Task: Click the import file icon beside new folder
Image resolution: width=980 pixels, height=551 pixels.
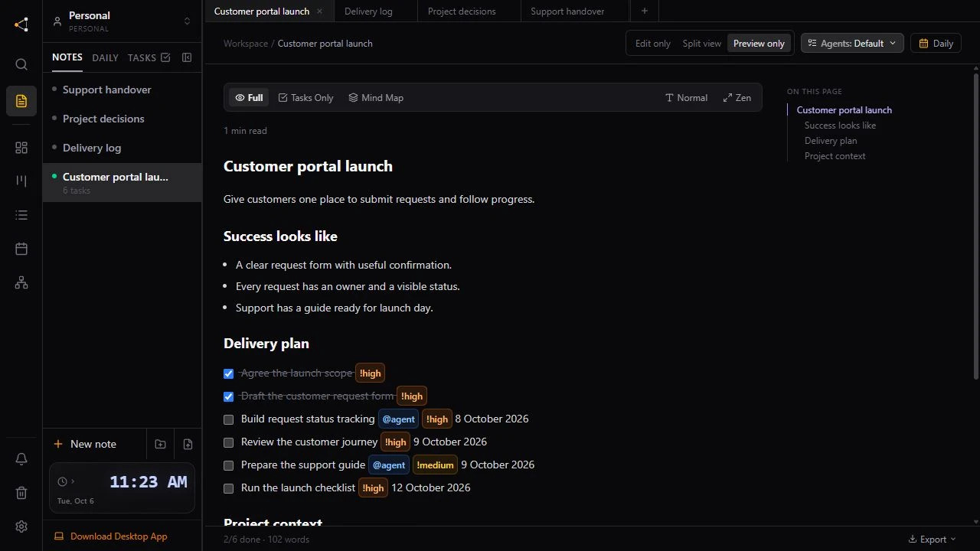Action: (x=188, y=444)
